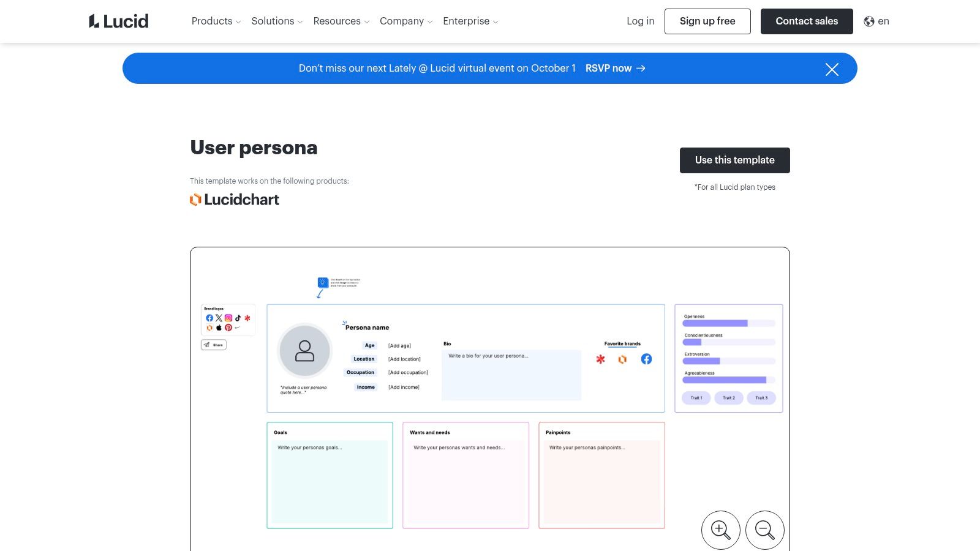
Task: Click the Log in link
Action: coord(641,21)
